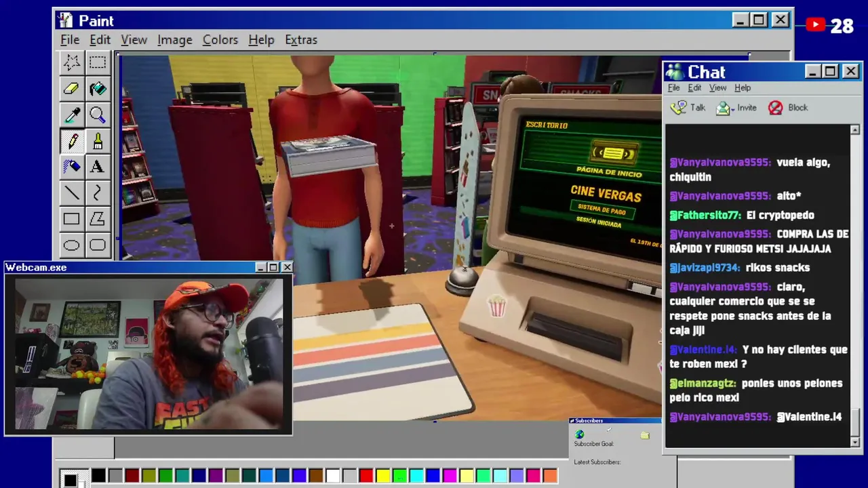
Task: Click PÁGINA DE INICIO on game monitor
Action: click(x=608, y=171)
